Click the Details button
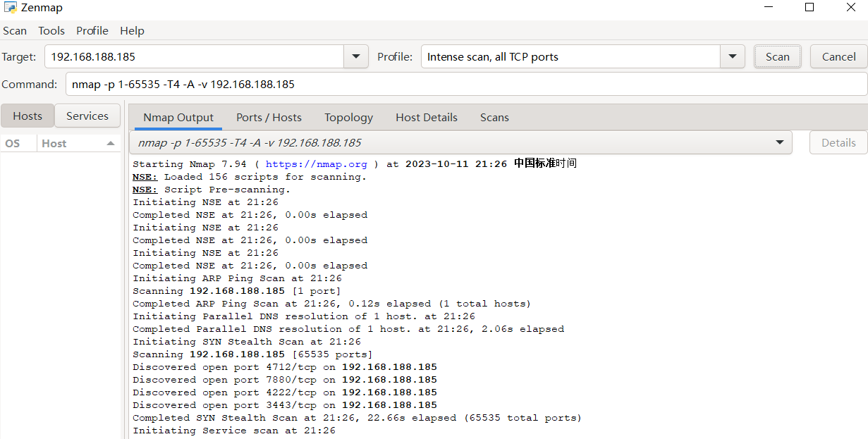868x439 pixels. pos(838,142)
